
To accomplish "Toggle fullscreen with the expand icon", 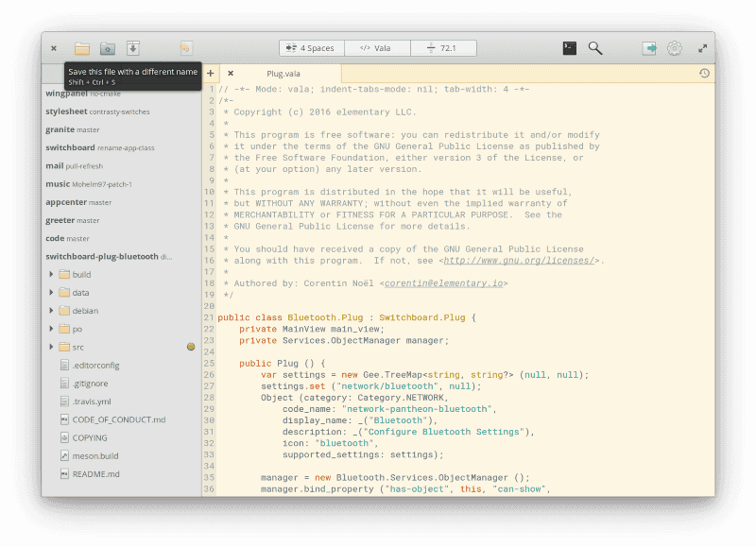I will point(702,46).
